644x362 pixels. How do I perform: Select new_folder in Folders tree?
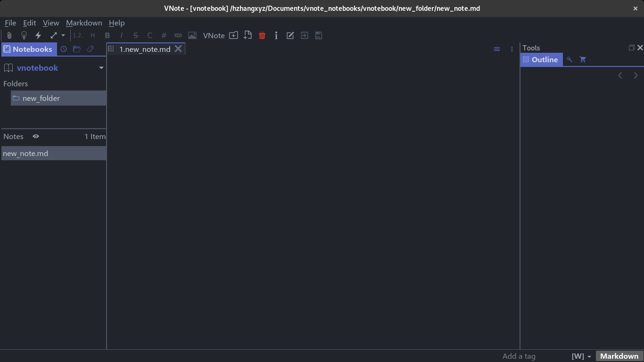[x=58, y=98]
